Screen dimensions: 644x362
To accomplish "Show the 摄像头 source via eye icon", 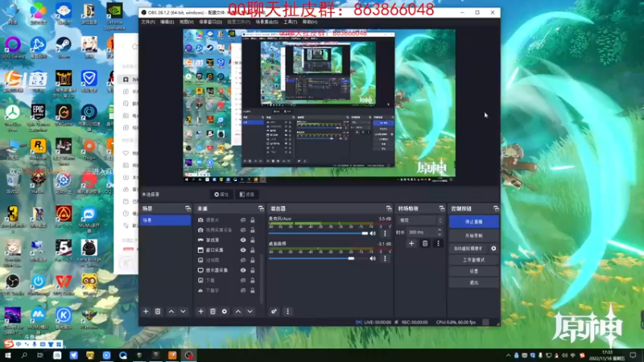I will point(243,220).
